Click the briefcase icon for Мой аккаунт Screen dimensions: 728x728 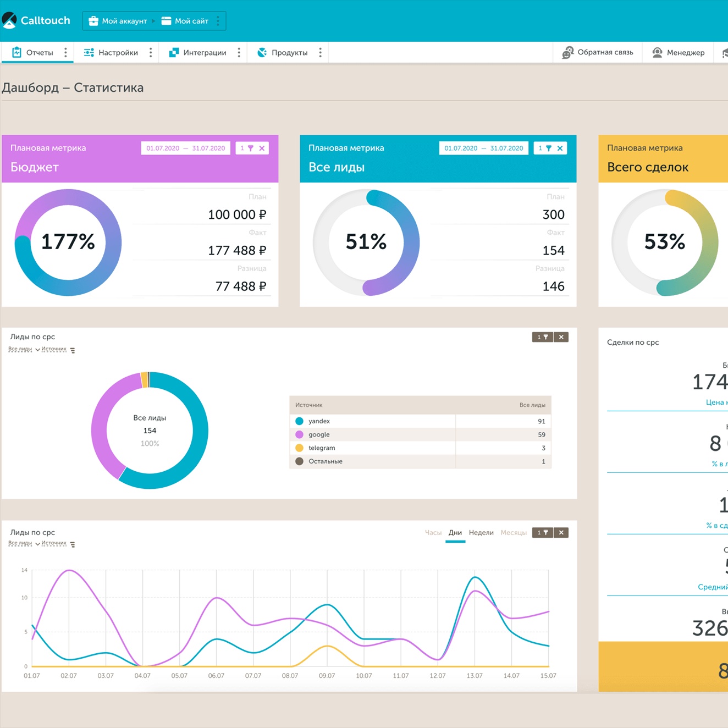(93, 21)
